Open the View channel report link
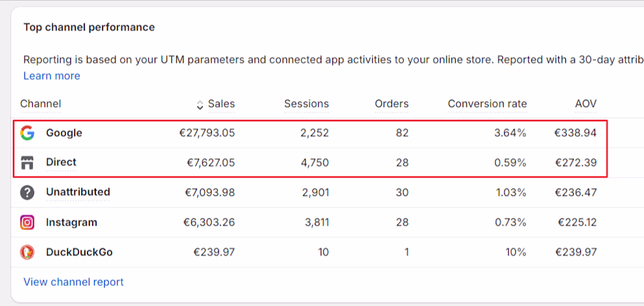Viewport: 644px width, 306px height. tap(73, 282)
